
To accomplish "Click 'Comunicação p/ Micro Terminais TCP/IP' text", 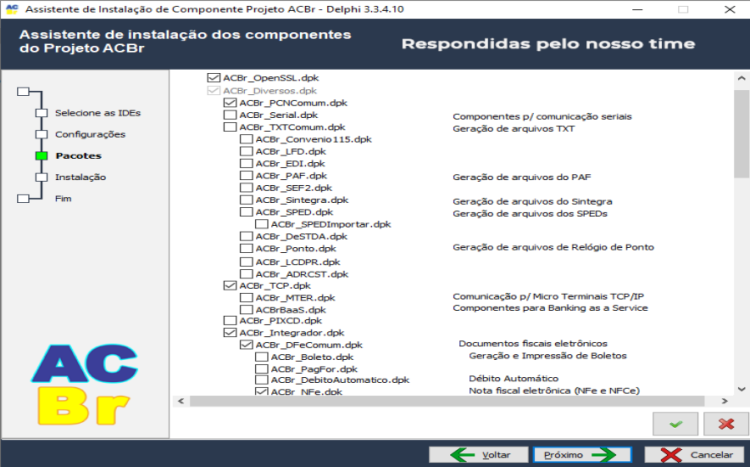I will tap(548, 297).
